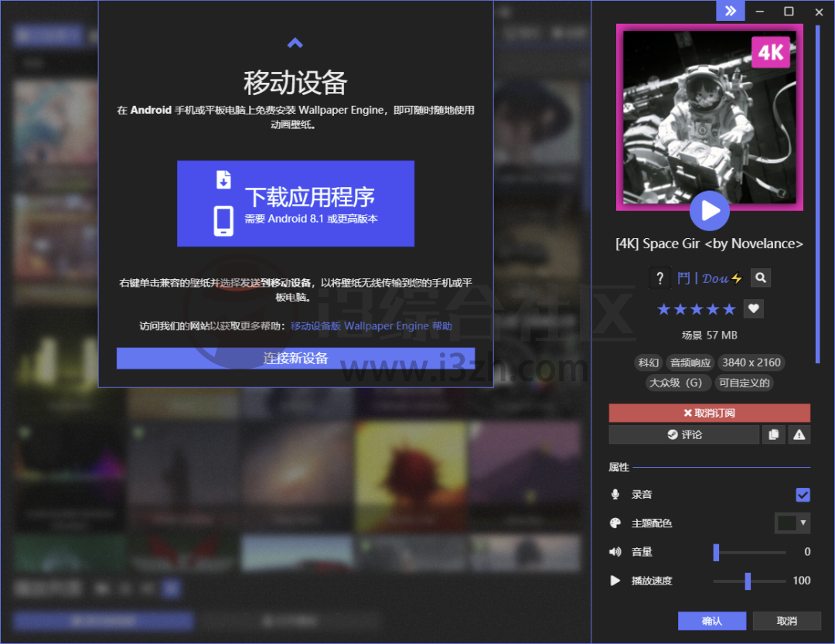Screen dimensions: 835x644
Task: Click the 场景 57 MB size text
Action: click(x=709, y=336)
